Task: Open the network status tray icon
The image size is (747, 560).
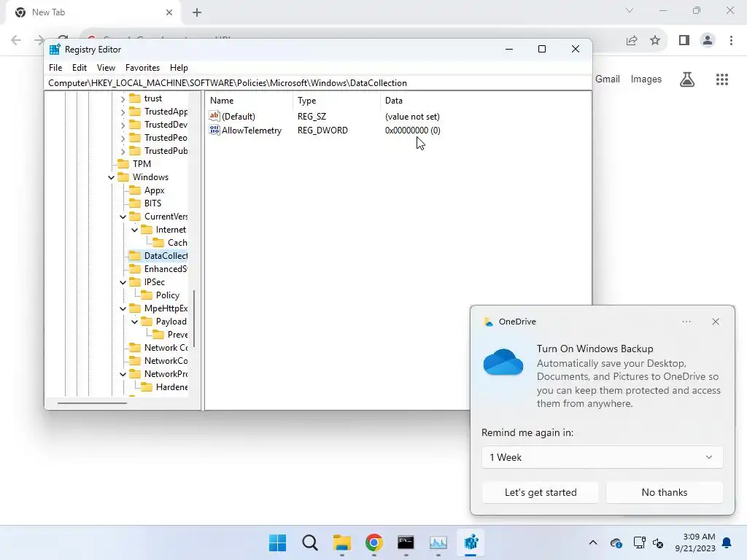Action: 639,542
